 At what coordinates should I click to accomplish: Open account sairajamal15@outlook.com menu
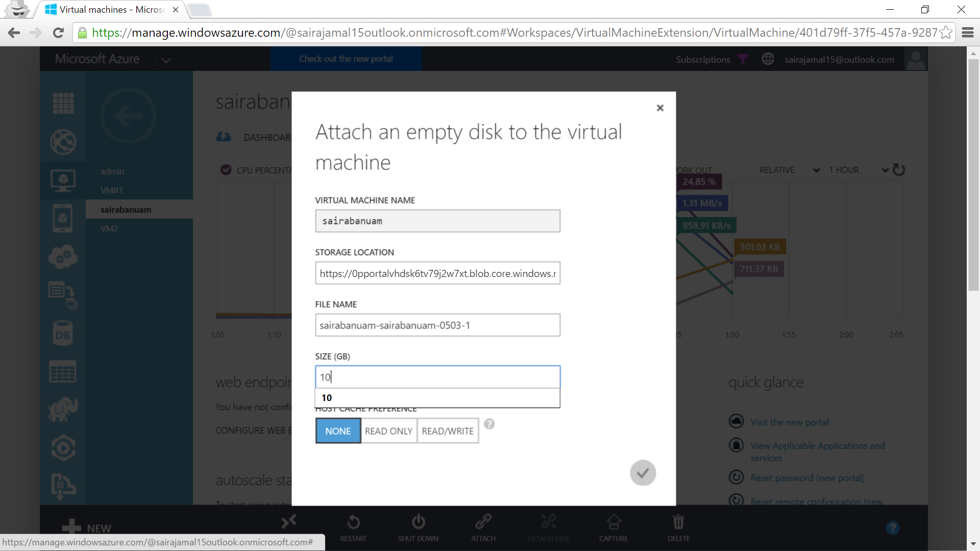pyautogui.click(x=839, y=59)
